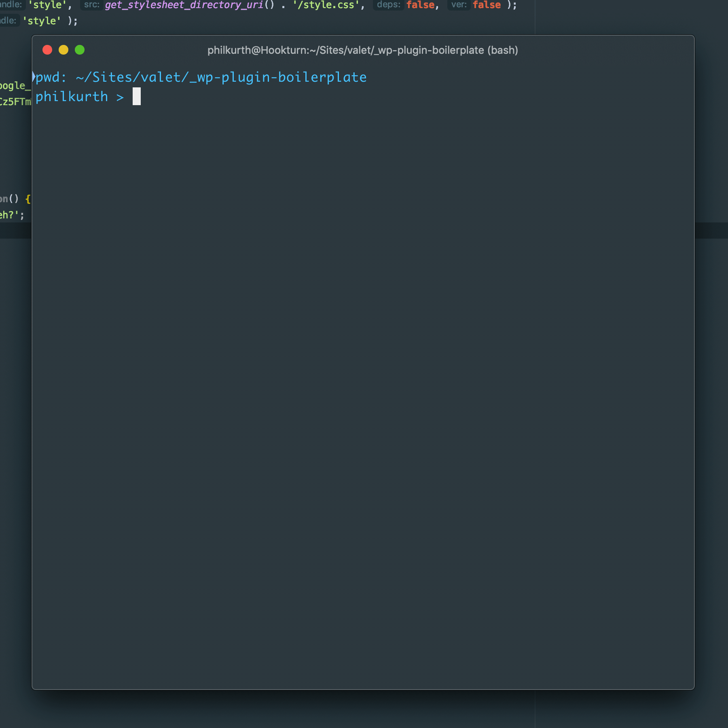Click the yellow opening brace in code

pyautogui.click(x=28, y=199)
